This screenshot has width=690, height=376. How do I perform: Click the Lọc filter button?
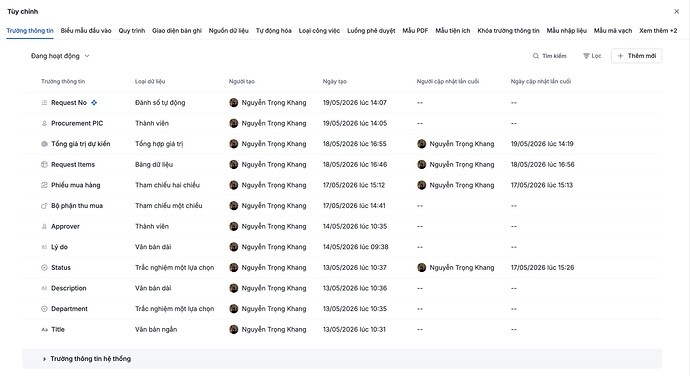[x=592, y=56]
